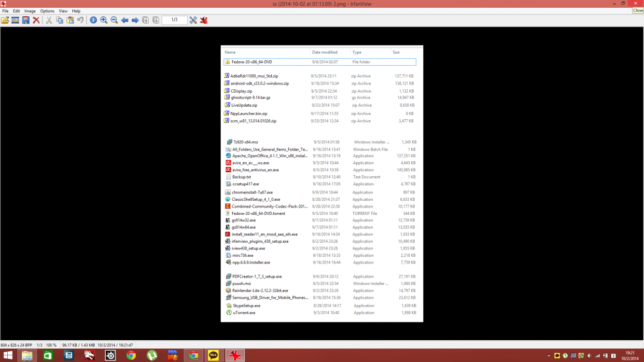The height and width of the screenshot is (362, 644).
Task: Open uTorrent from the taskbar
Action: [x=152, y=356]
